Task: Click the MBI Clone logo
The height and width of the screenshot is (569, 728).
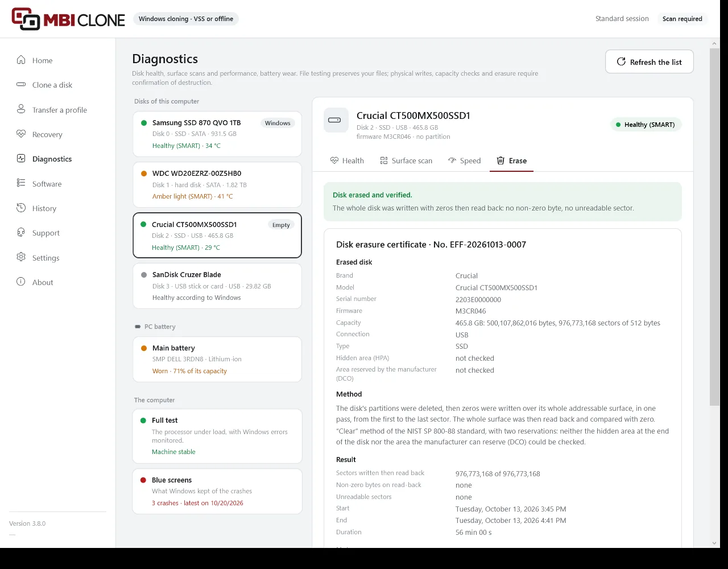Action: click(68, 19)
